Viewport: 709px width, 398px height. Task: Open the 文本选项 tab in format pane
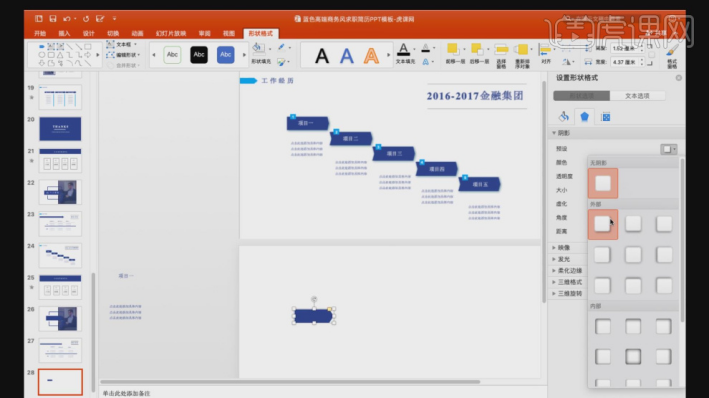pyautogui.click(x=637, y=96)
